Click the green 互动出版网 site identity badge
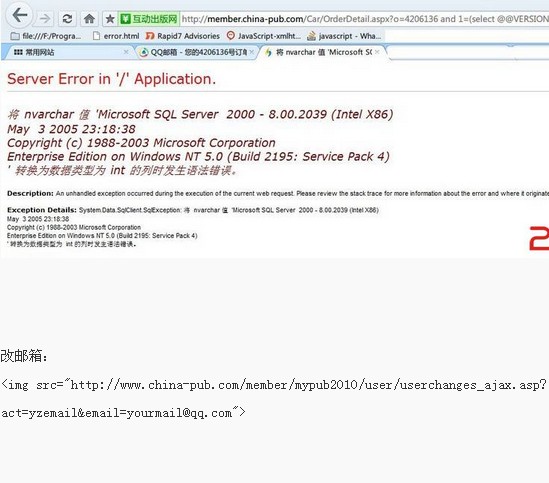Viewport: 549px width, 483px height. [x=149, y=19]
